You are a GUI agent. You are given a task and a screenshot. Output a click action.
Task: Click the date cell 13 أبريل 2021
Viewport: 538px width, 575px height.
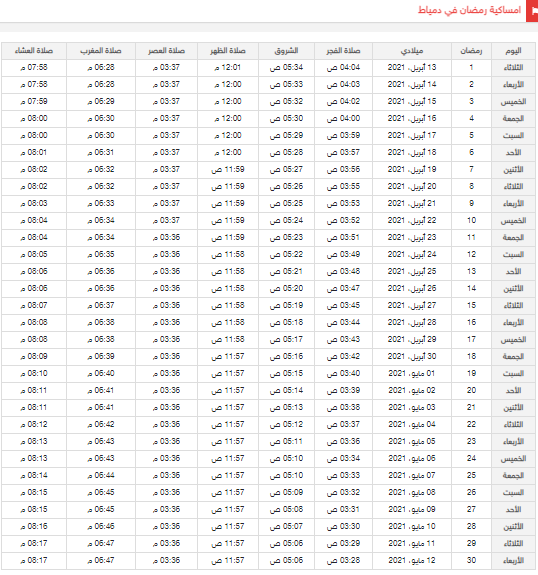click(412, 68)
